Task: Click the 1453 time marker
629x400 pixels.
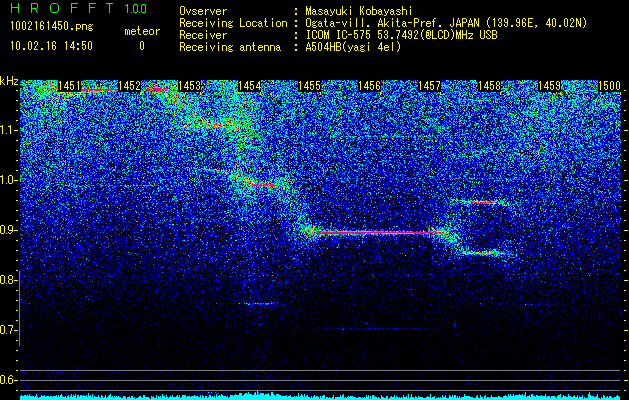Action: pos(189,86)
